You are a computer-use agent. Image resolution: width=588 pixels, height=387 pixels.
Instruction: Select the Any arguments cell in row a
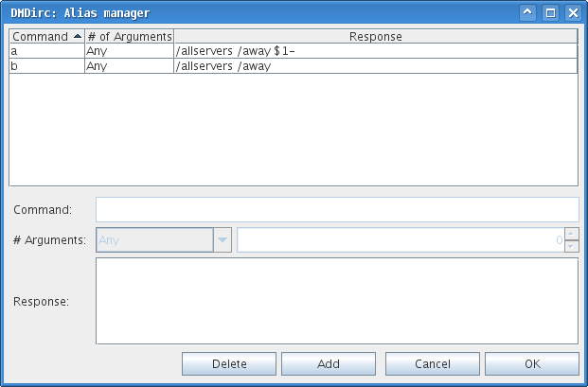(130, 51)
